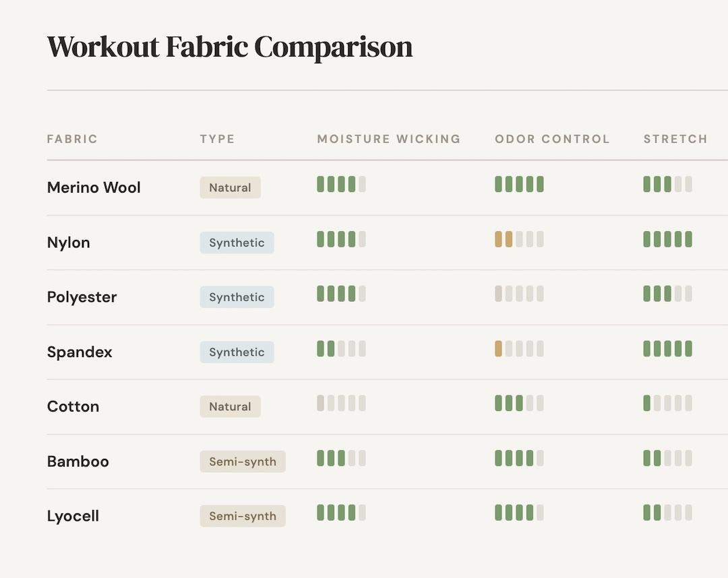
Task: Select the MOISTURE WICKING column heading
Action: click(388, 139)
